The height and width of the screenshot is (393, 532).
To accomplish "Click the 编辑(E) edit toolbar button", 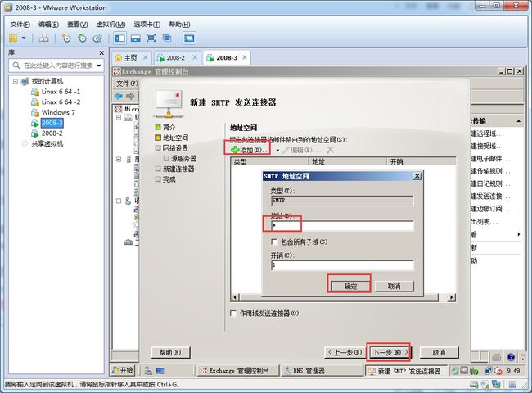I will 300,150.
